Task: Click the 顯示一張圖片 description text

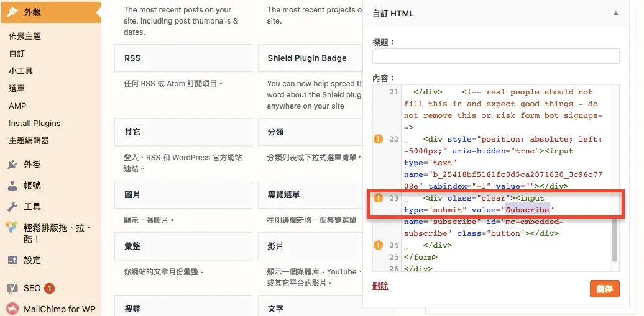Action: pyautogui.click(x=149, y=220)
